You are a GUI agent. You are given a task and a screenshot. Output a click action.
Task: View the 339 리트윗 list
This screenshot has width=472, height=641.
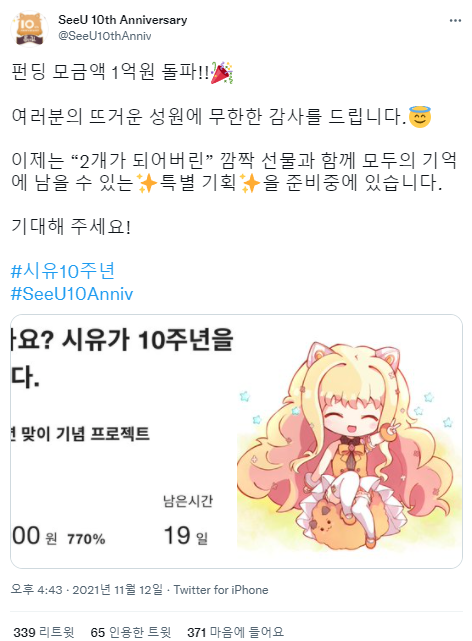[x=44, y=632]
